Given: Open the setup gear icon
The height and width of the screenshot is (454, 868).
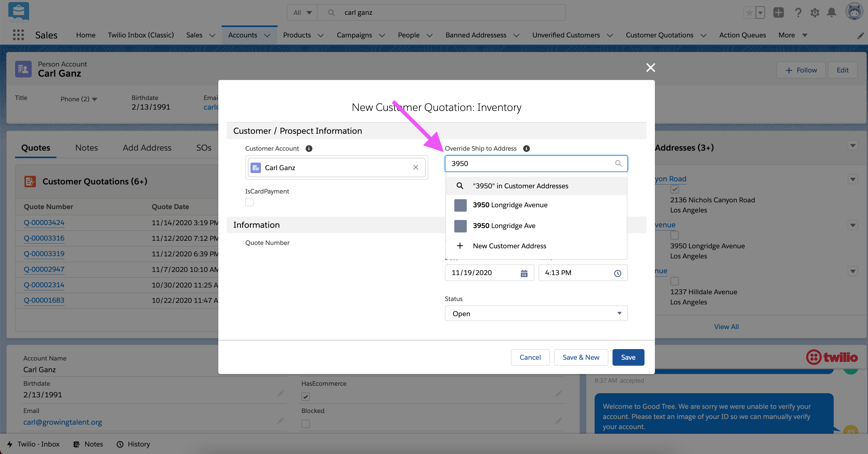Looking at the screenshot, I should pos(815,13).
